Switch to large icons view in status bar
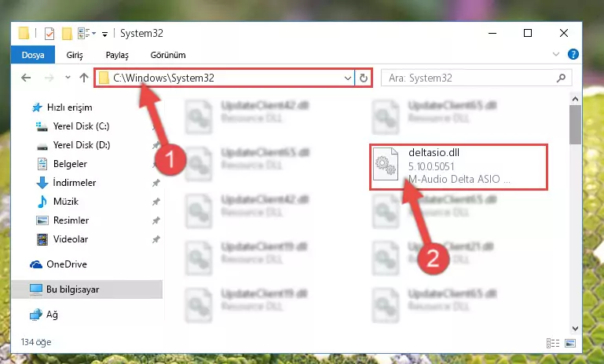The width and height of the screenshot is (604, 364). click(570, 343)
